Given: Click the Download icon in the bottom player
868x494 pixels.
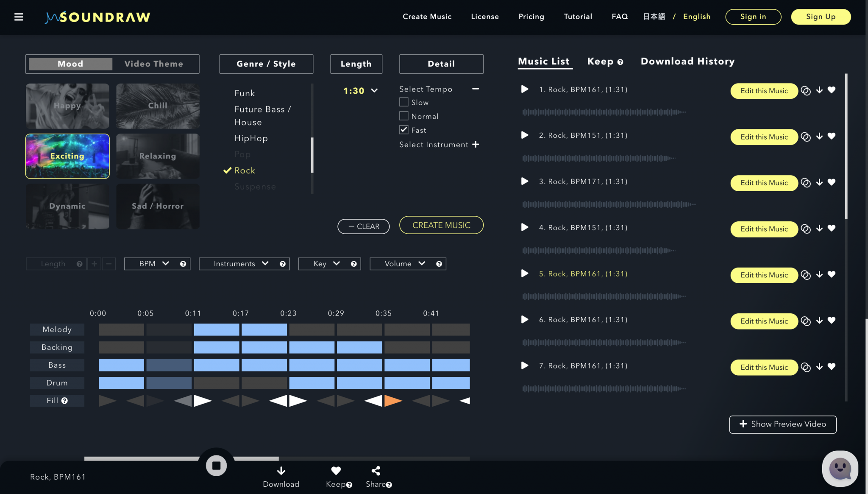Looking at the screenshot, I should 281,471.
